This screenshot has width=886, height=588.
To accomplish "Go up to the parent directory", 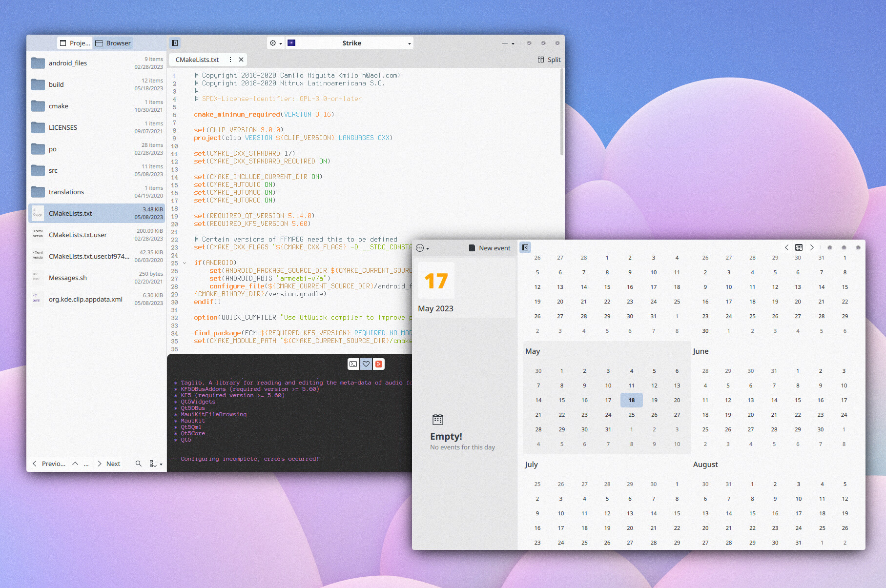I will [75, 464].
